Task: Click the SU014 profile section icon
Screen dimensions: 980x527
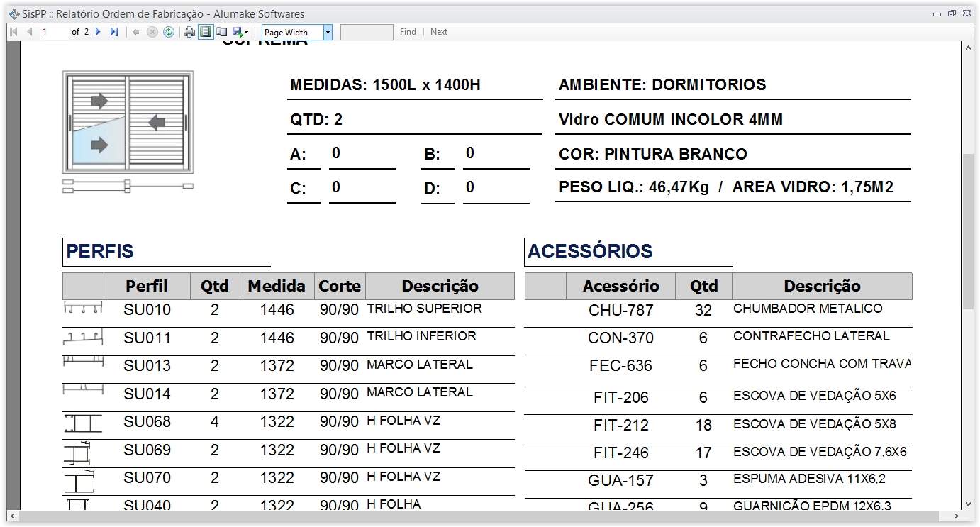Action: 83,389
